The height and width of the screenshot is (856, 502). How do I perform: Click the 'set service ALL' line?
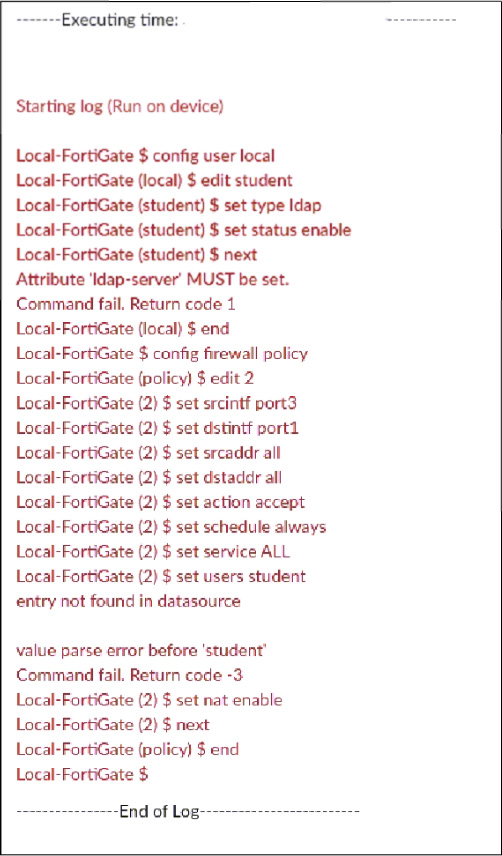tap(153, 551)
